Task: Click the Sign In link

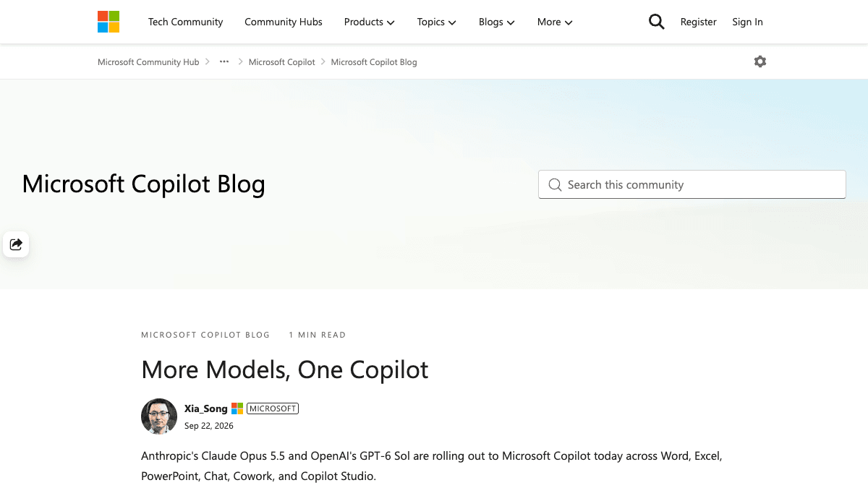Action: coord(747,22)
